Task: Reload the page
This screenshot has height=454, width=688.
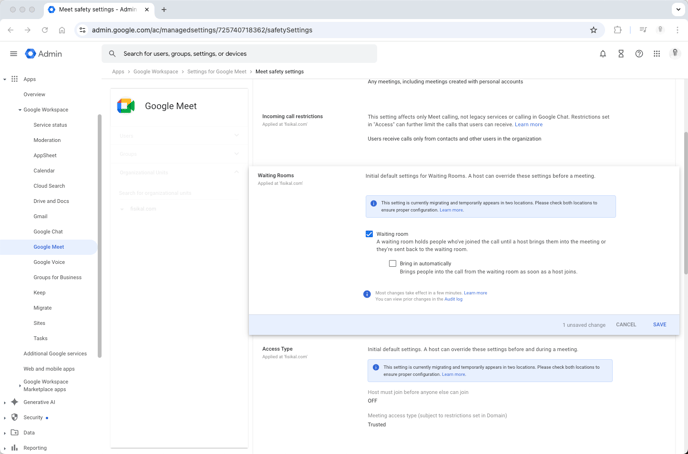Action: 45,30
